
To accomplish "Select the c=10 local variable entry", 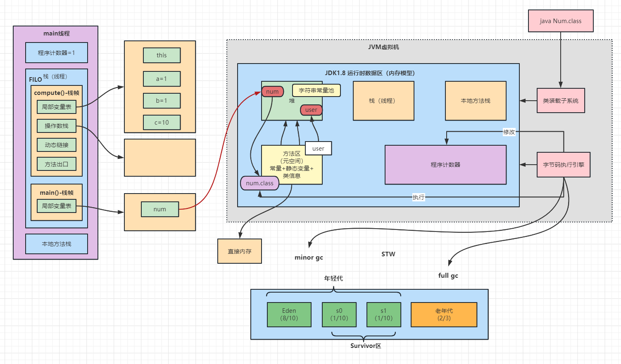I will click(162, 122).
